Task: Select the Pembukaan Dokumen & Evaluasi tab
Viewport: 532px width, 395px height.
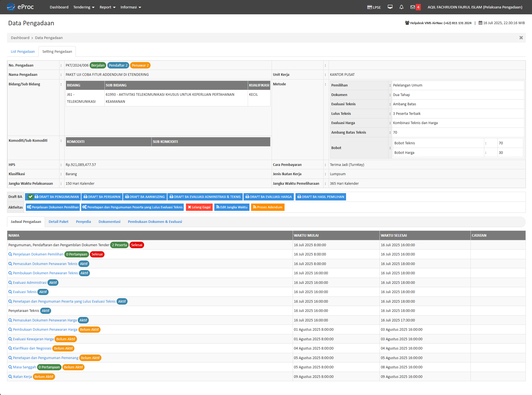Action: pos(155,222)
